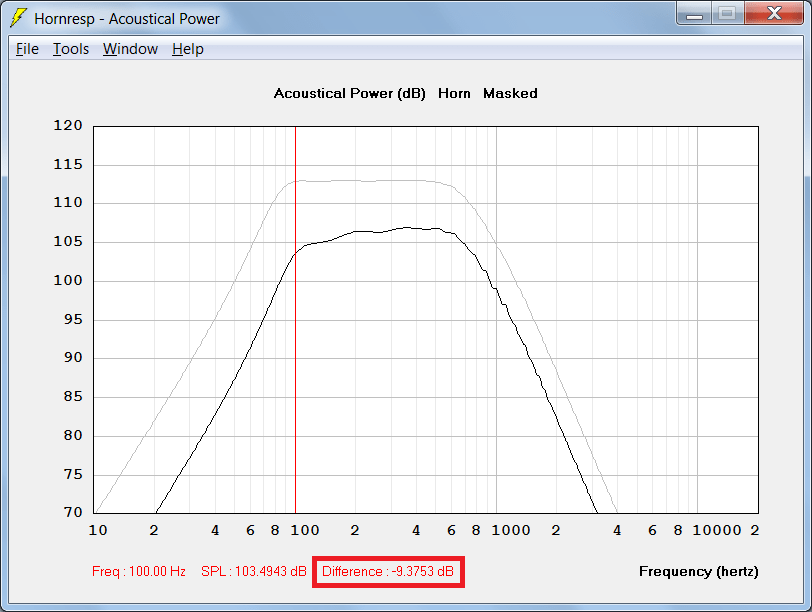Image resolution: width=812 pixels, height=612 pixels.
Task: Click the red 100 Hz cursor line
Action: 295,320
